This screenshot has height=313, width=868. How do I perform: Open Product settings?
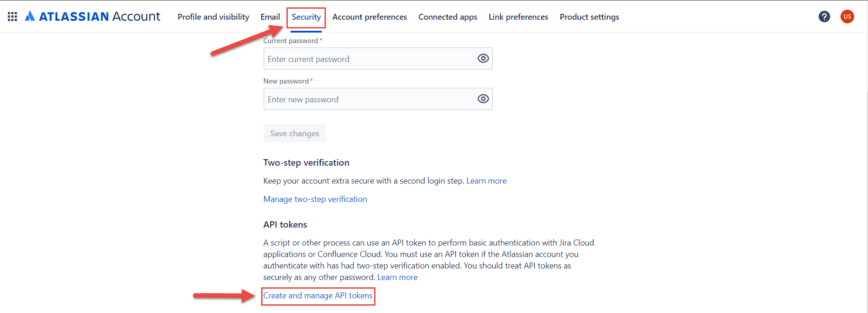(589, 17)
